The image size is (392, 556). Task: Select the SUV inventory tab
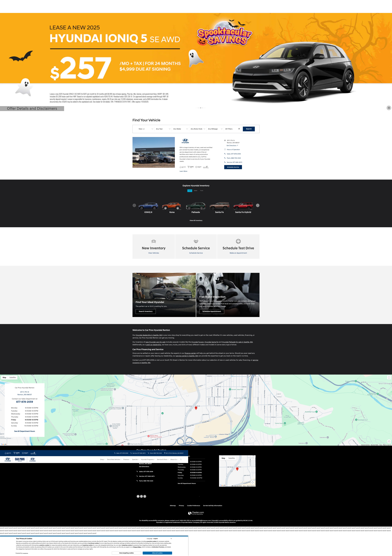pos(190,191)
